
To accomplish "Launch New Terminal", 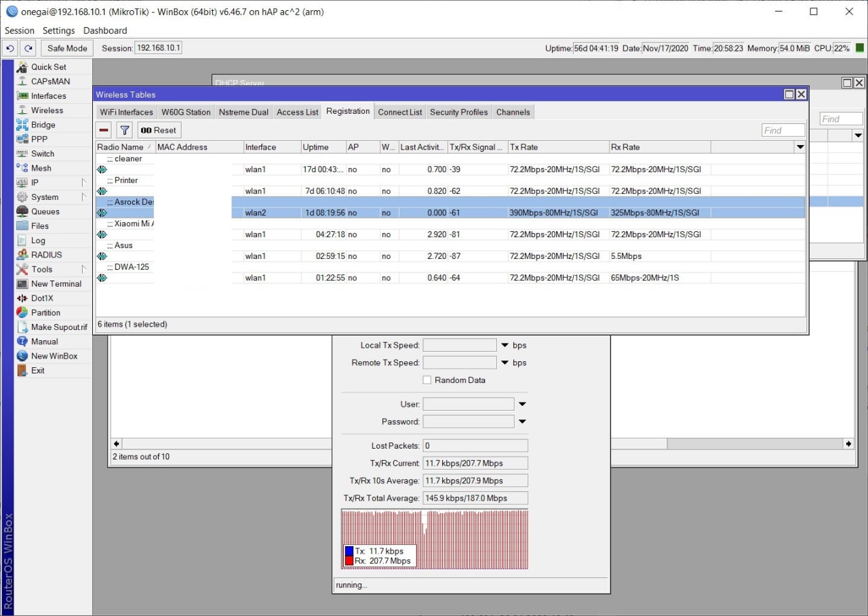I will (54, 283).
